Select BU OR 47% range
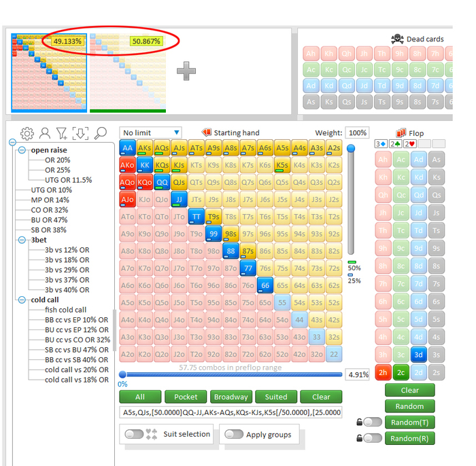Image resolution: width=476 pixels, height=466 pixels. 49,220
